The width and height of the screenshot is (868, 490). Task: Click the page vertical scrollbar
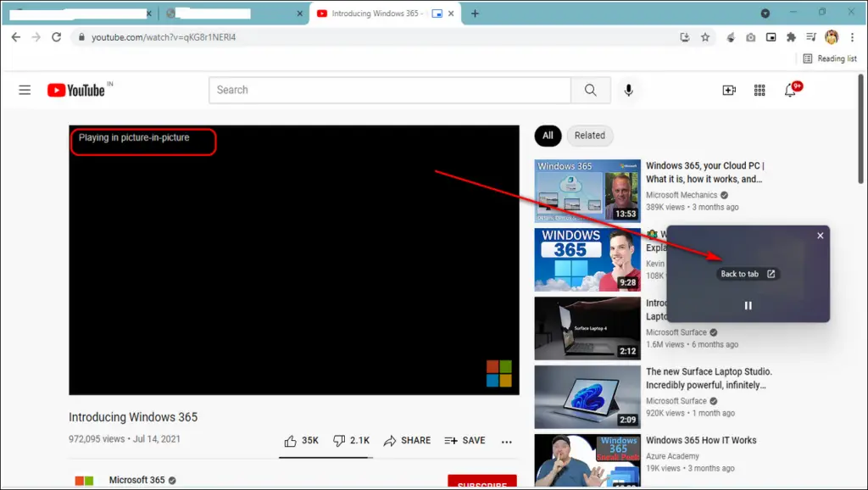point(860,129)
